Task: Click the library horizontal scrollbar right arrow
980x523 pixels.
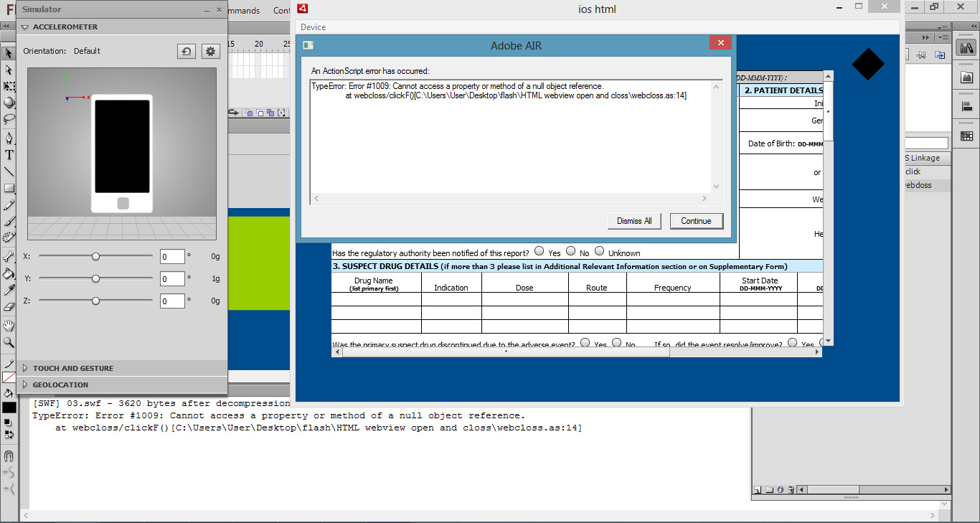Action: tap(945, 490)
